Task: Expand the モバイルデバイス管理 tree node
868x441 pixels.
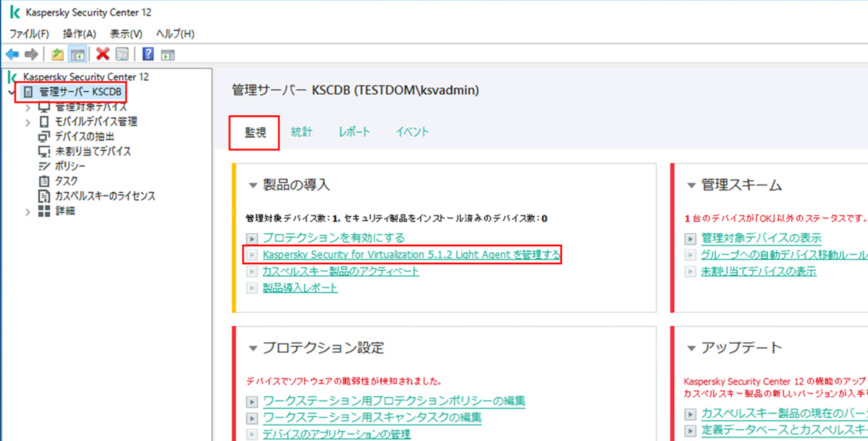Action: pyautogui.click(x=28, y=122)
